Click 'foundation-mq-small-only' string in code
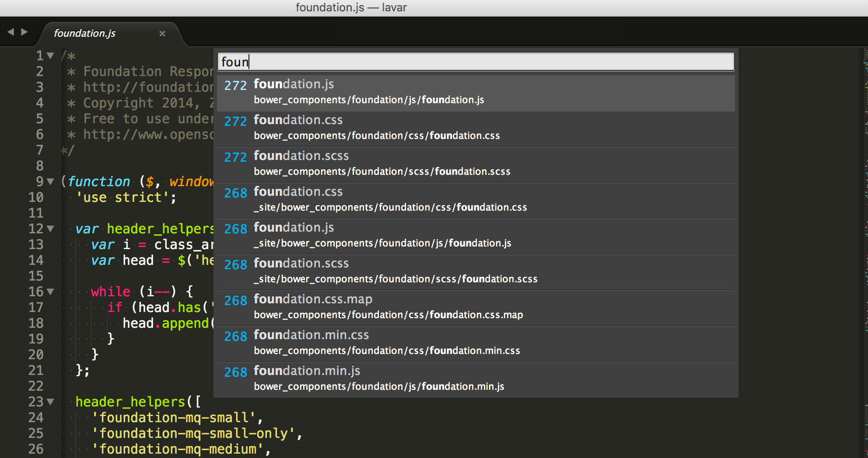 [194, 434]
